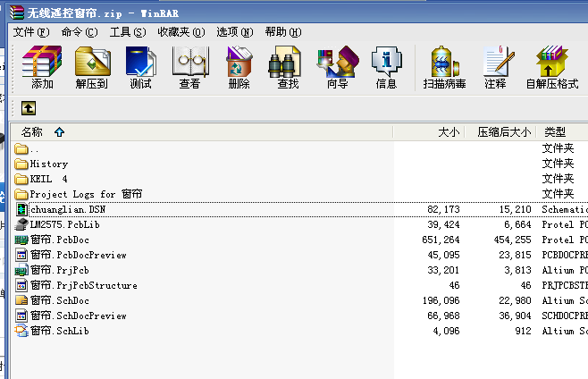Click the 删除 (Delete) recycle bin icon
This screenshot has width=588, height=379.
click(239, 61)
